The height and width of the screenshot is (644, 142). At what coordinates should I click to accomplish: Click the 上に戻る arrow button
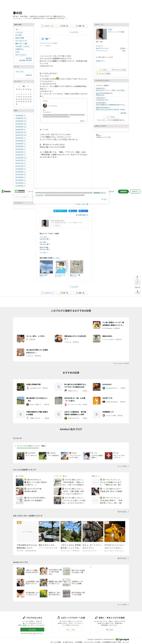(x=138, y=292)
